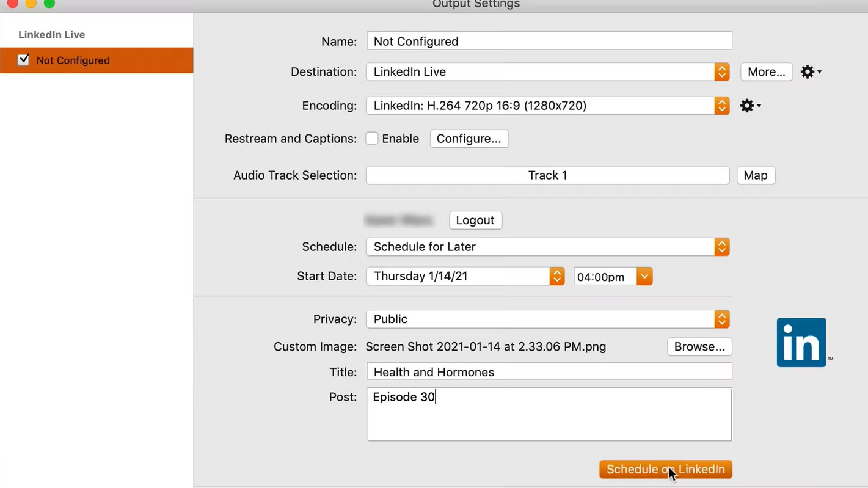The width and height of the screenshot is (868, 488).
Task: Enable Restream and Captions checkbox
Action: 372,139
